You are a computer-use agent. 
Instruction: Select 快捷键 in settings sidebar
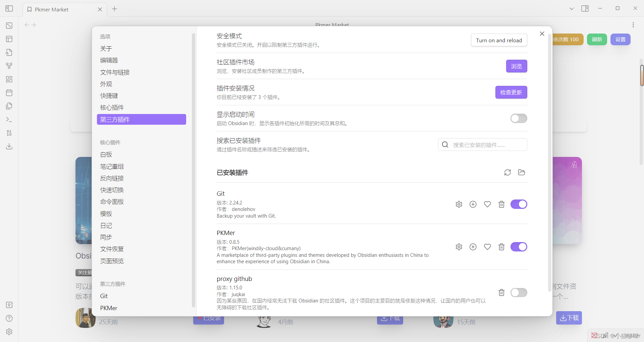142,96
